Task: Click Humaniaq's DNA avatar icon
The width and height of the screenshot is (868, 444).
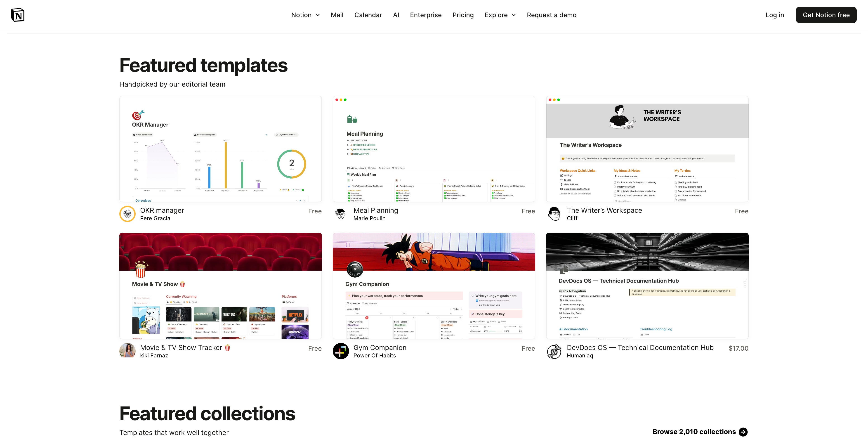Action: point(554,351)
